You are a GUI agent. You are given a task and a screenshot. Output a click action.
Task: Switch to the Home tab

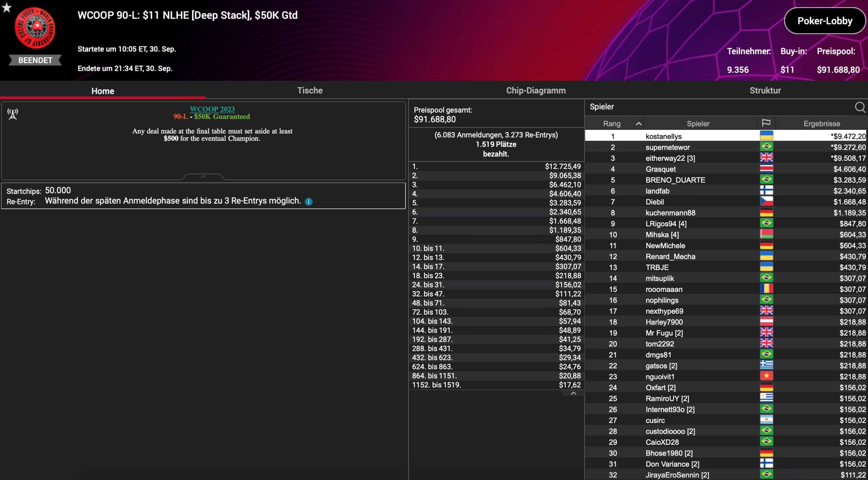[103, 91]
